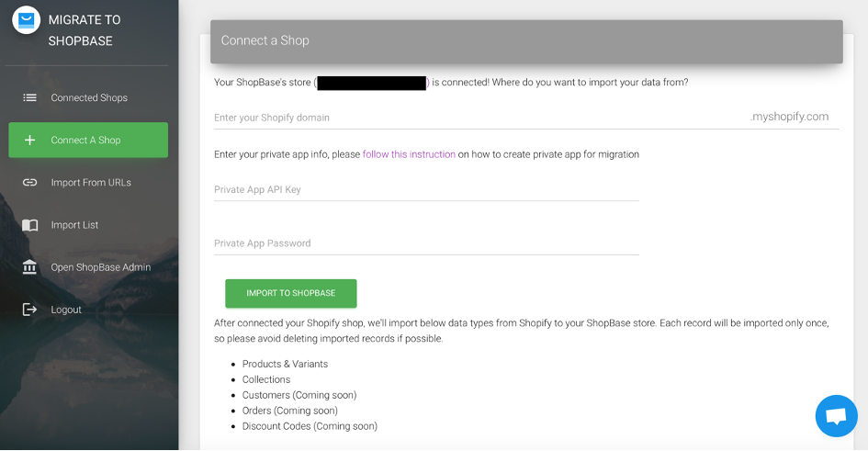Click the Migrate to ShopBase title
The height and width of the screenshot is (451, 868).
[85, 30]
